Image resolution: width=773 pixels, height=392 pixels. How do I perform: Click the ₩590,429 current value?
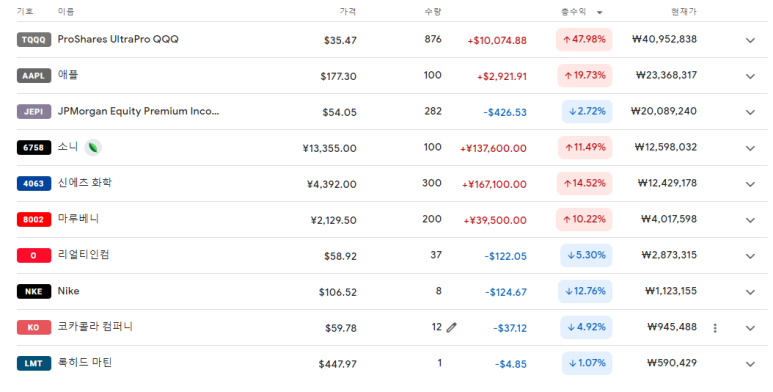click(x=672, y=363)
